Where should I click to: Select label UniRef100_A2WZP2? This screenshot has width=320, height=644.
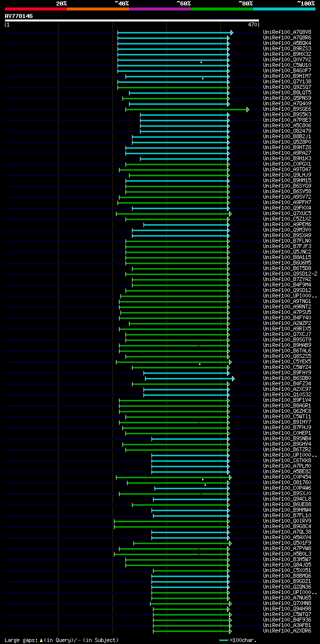287,323
